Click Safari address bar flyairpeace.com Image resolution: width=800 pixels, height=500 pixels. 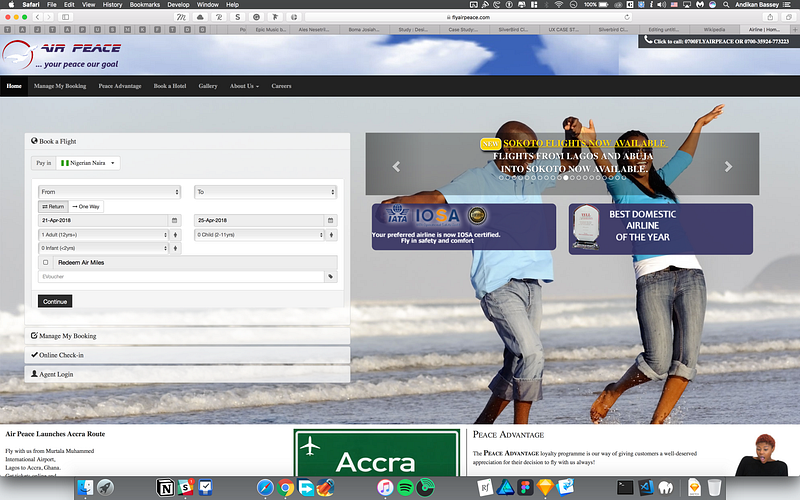click(x=468, y=17)
